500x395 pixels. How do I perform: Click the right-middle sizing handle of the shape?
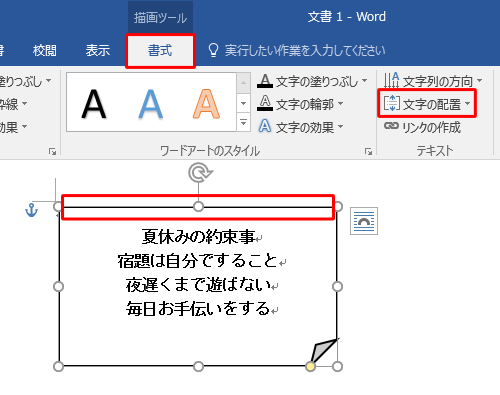tap(337, 287)
